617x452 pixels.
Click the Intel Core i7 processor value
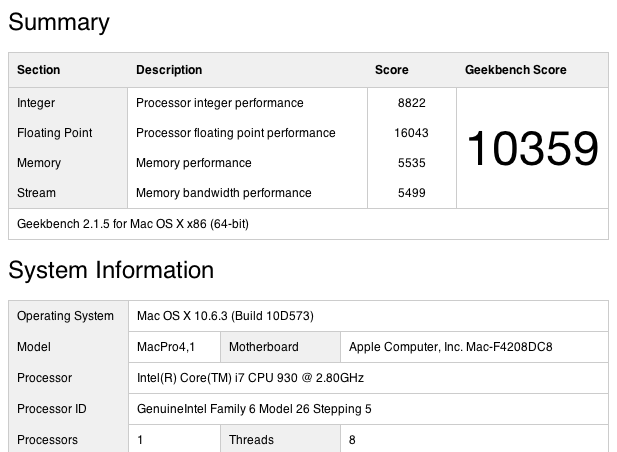[250, 378]
